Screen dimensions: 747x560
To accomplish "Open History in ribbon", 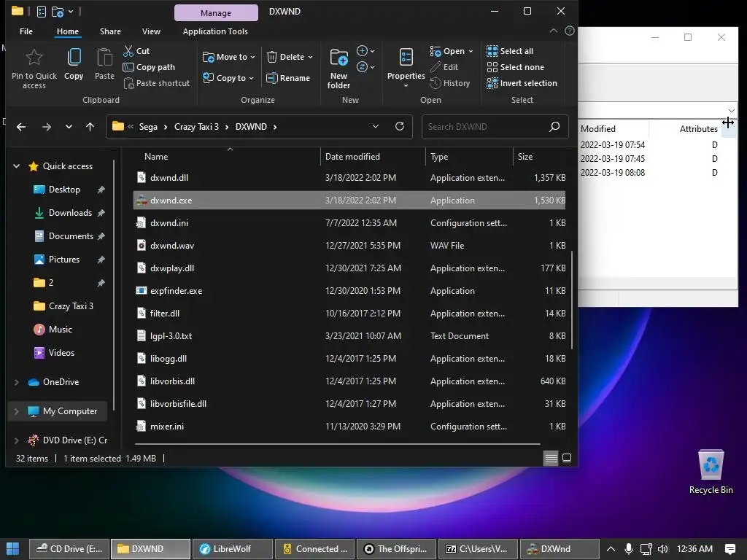I will click(x=449, y=83).
